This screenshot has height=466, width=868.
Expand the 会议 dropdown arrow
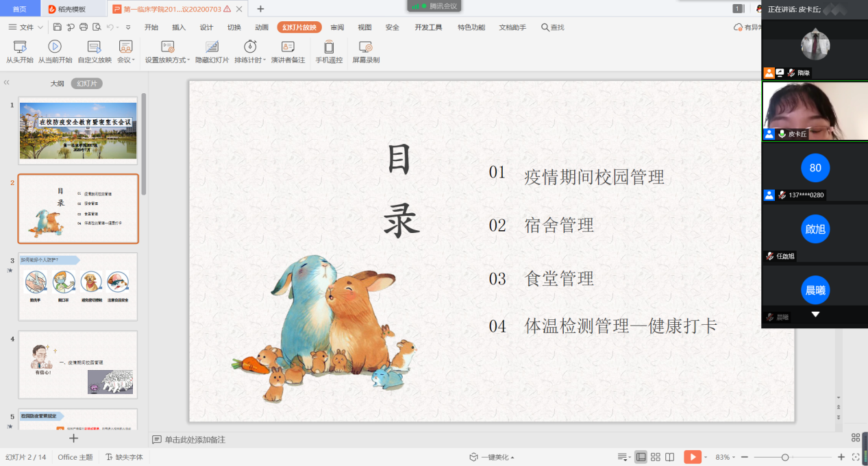point(134,60)
